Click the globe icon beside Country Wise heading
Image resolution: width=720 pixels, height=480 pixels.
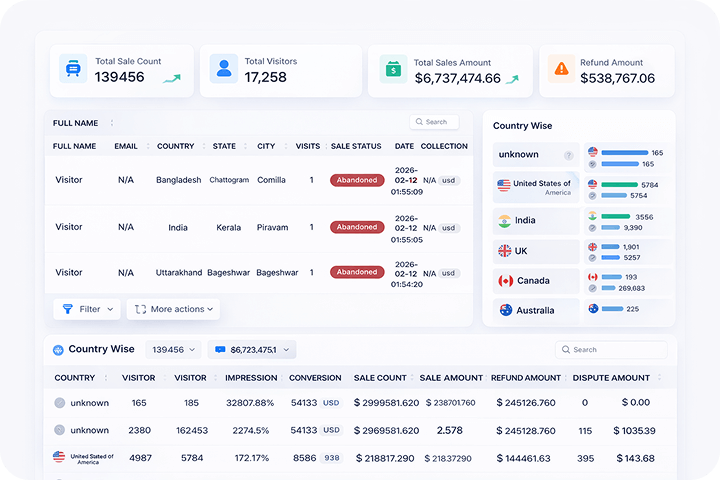[x=59, y=350]
